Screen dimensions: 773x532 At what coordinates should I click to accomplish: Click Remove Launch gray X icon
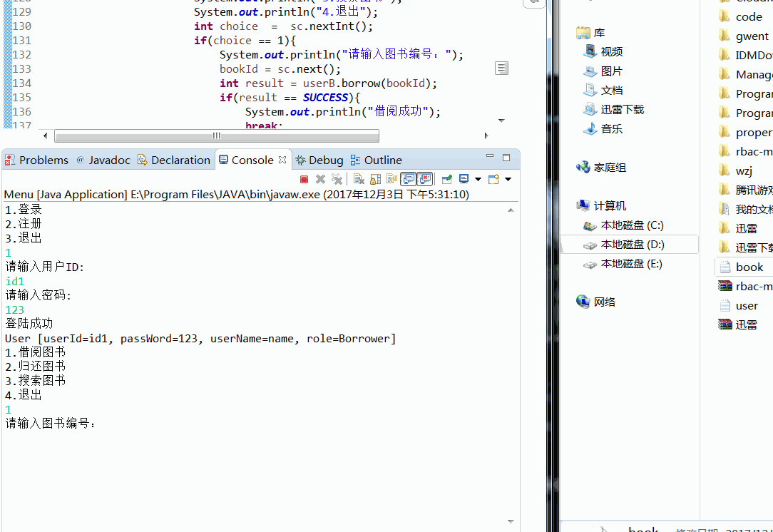pos(320,180)
